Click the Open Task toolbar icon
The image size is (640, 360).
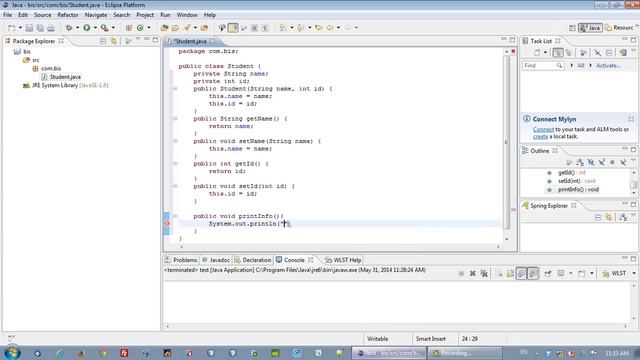click(x=175, y=28)
